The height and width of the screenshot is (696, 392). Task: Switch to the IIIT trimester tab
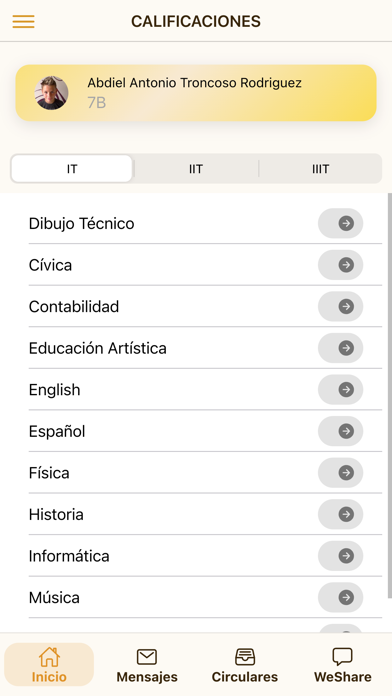click(320, 169)
